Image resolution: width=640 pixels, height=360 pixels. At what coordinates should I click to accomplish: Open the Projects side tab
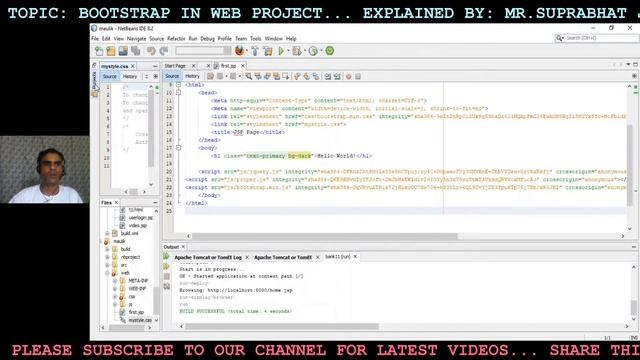pos(94,80)
